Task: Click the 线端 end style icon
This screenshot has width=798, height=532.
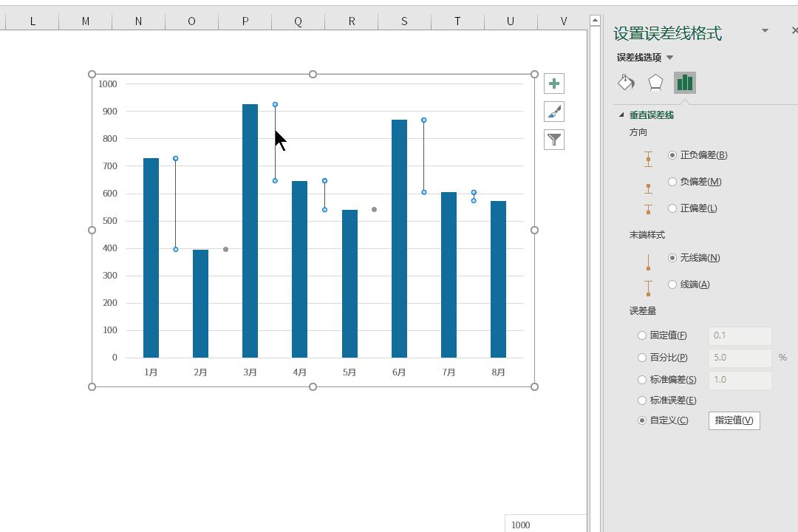Action: click(648, 287)
